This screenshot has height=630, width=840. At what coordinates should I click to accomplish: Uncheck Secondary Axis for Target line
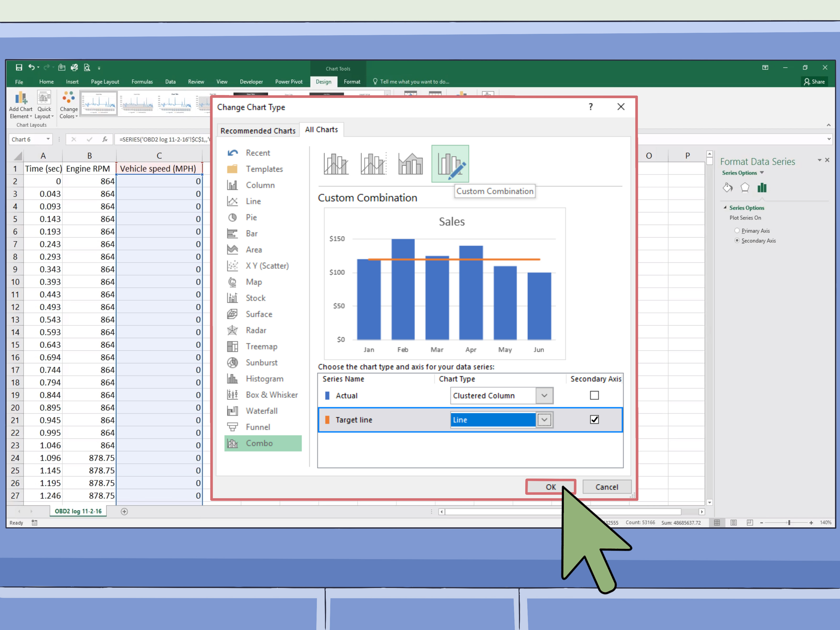click(594, 420)
